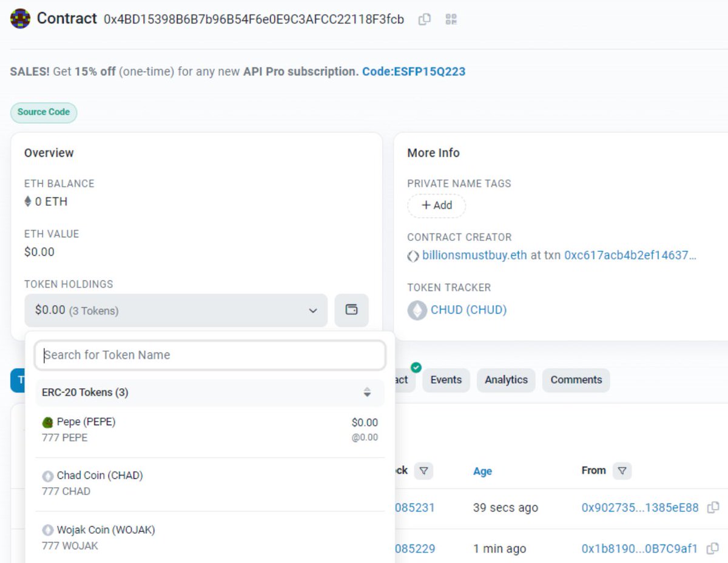Focus the Search for Token Name field

tap(210, 355)
